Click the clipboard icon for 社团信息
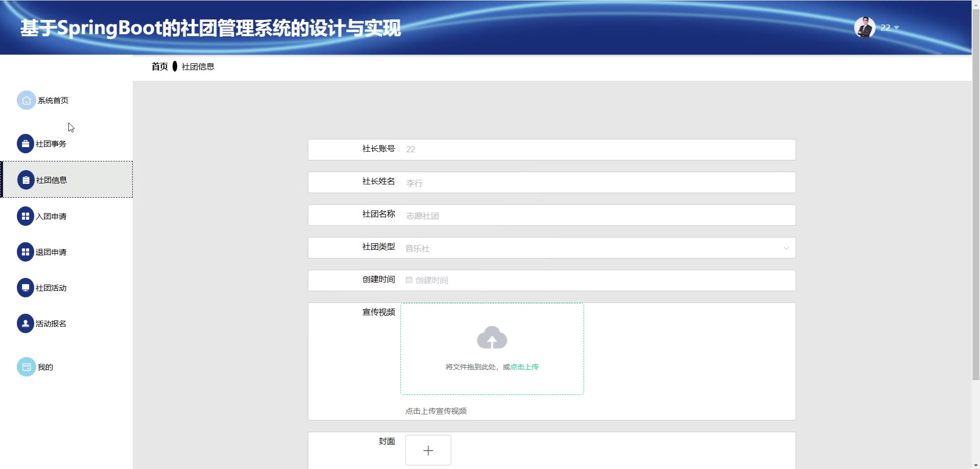Viewport: 980px width, 469px height. click(x=26, y=180)
